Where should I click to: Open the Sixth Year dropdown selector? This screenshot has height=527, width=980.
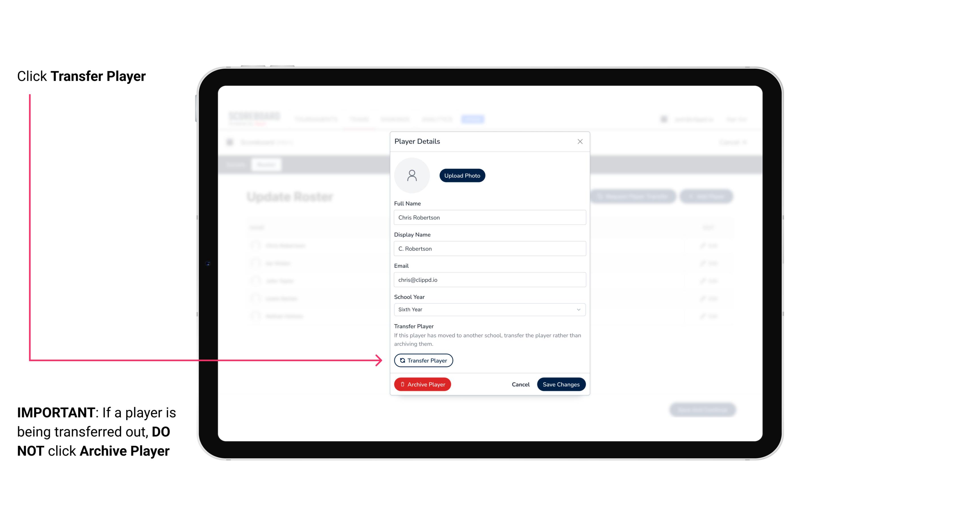pos(489,309)
